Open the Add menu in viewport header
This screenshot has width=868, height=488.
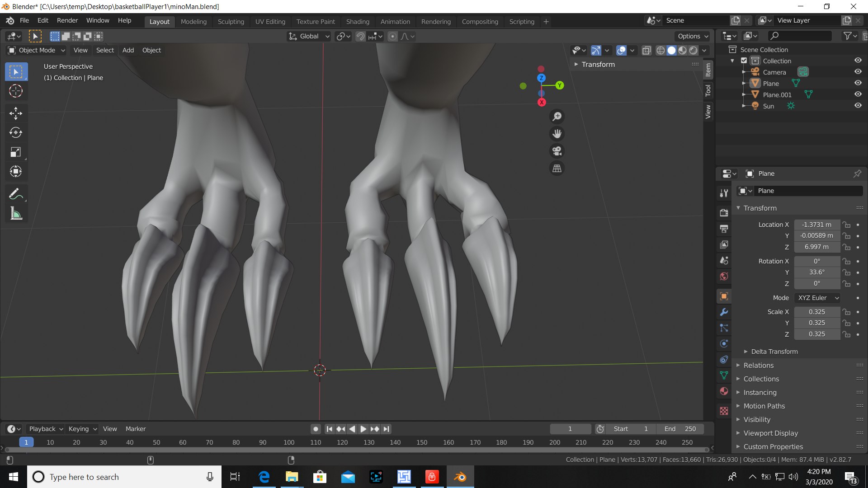pyautogui.click(x=128, y=50)
